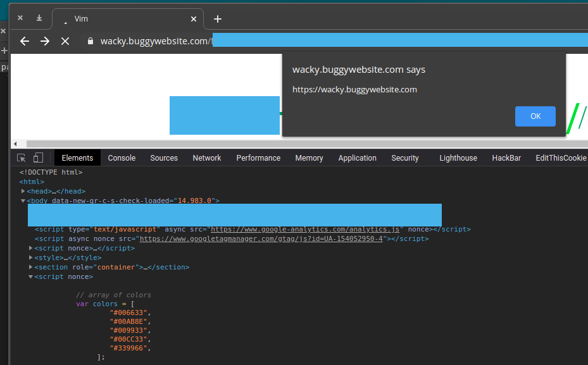Select color value "#009933"
Viewport: 588px width, 365px height.
point(128,330)
